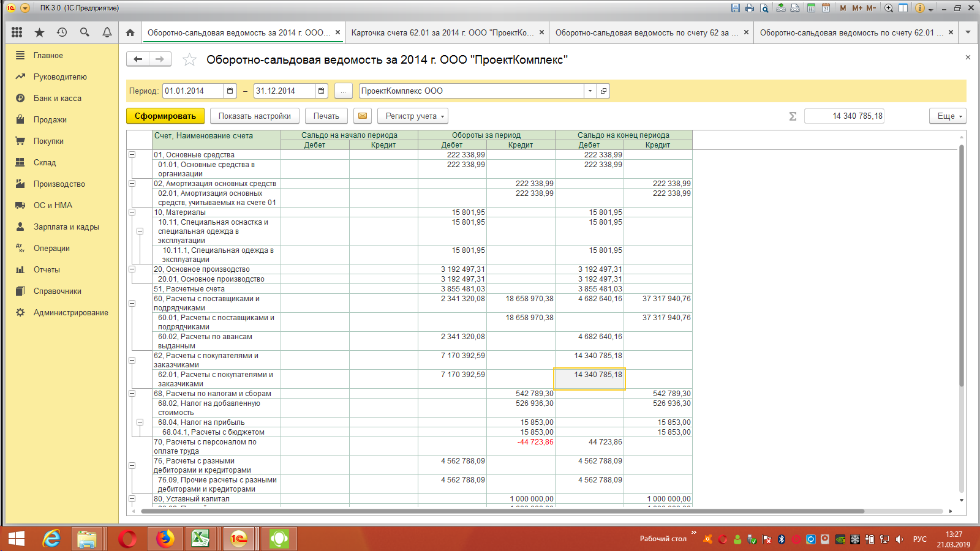This screenshot has width=980, height=551.
Task: Open the Еще dropdown menu
Action: (x=948, y=116)
